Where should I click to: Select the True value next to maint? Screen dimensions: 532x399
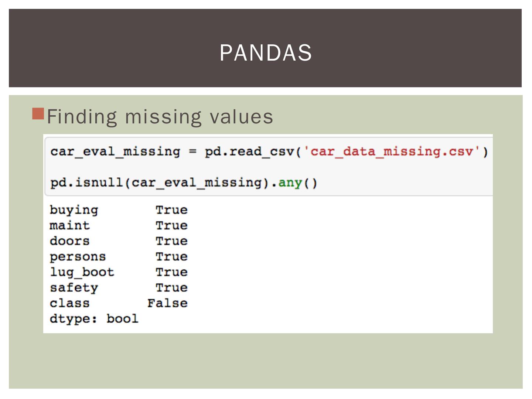[171, 225]
